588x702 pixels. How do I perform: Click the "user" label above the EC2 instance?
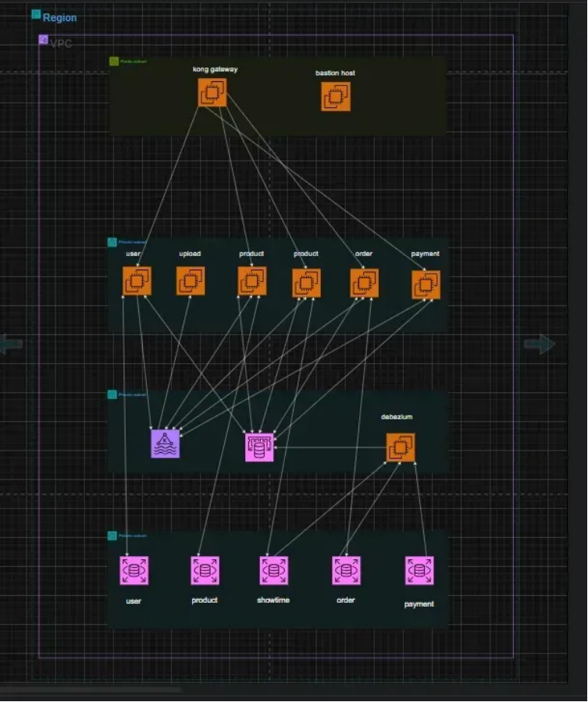pos(134,254)
